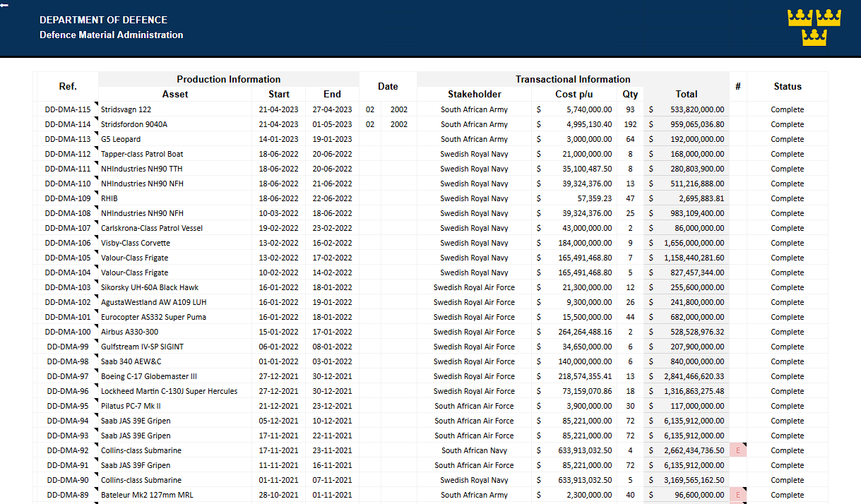The width and height of the screenshot is (861, 504).
Task: Click the Defence Material Administration subtitle
Action: click(112, 35)
